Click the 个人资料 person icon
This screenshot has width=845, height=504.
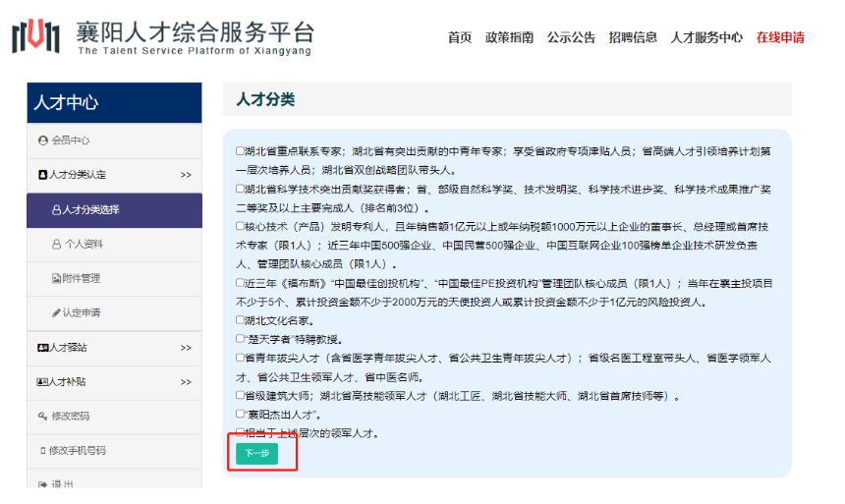coord(56,244)
